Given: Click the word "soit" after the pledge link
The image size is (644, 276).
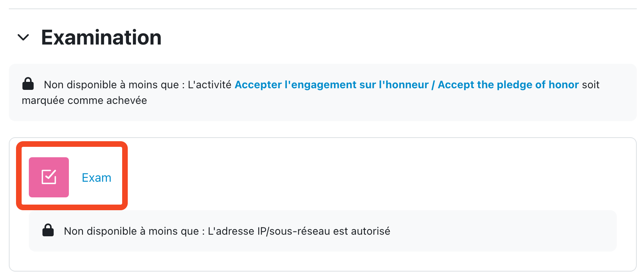Looking at the screenshot, I should pyautogui.click(x=591, y=85).
